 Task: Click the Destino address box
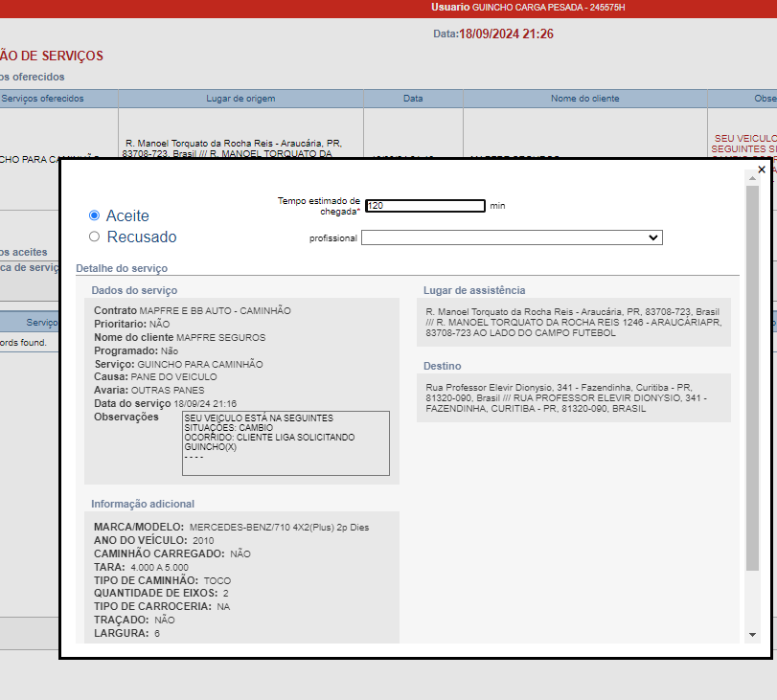tap(573, 397)
